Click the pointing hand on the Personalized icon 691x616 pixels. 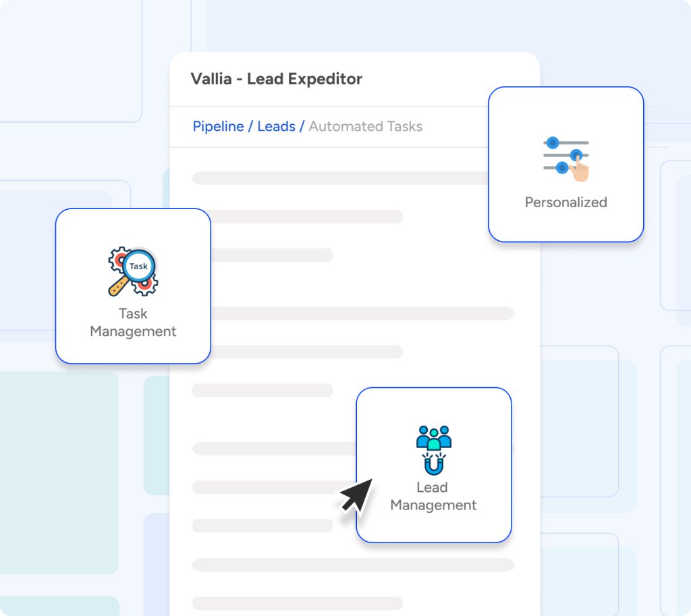coord(579,170)
